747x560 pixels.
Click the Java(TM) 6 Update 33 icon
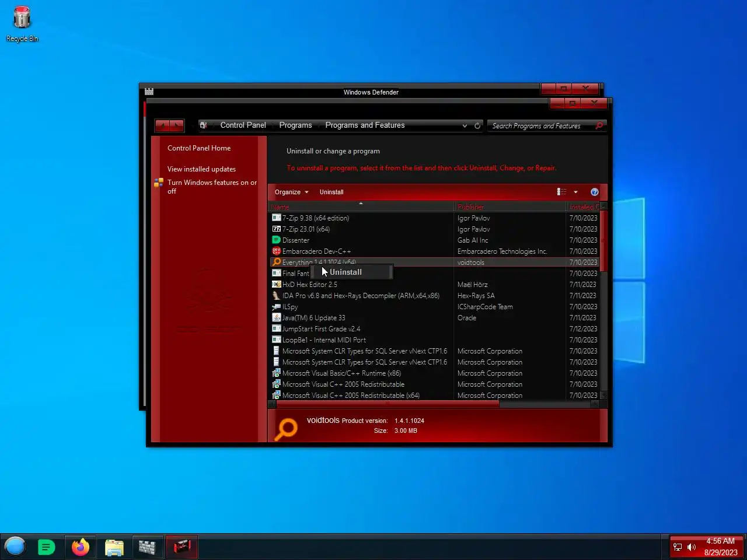(x=277, y=317)
